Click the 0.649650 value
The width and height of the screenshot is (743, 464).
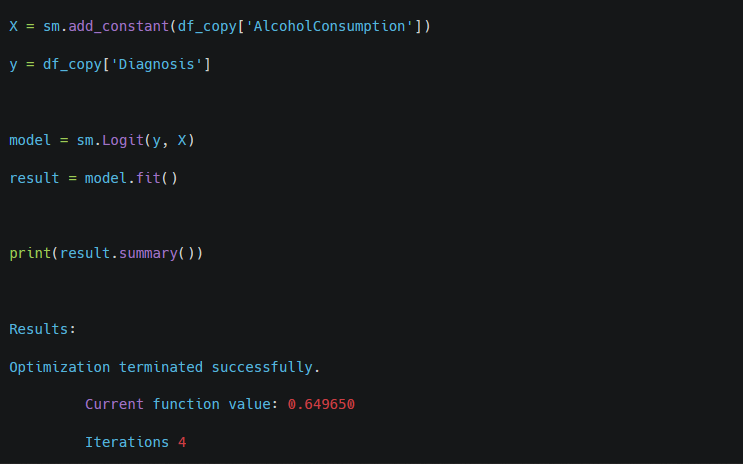[x=321, y=405]
